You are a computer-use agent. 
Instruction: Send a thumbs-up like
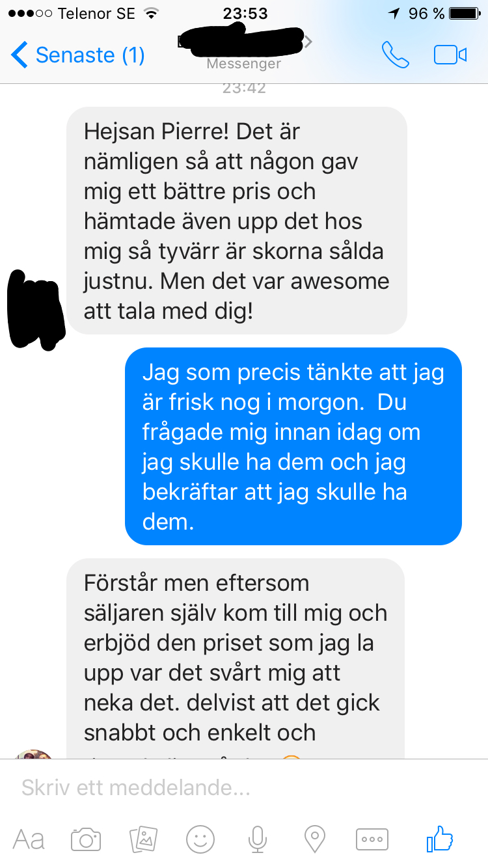click(x=439, y=838)
